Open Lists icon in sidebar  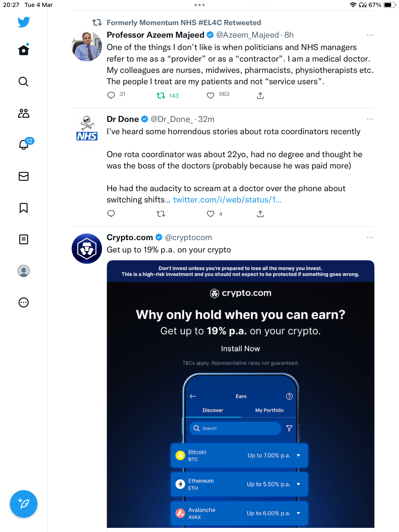[x=24, y=239]
